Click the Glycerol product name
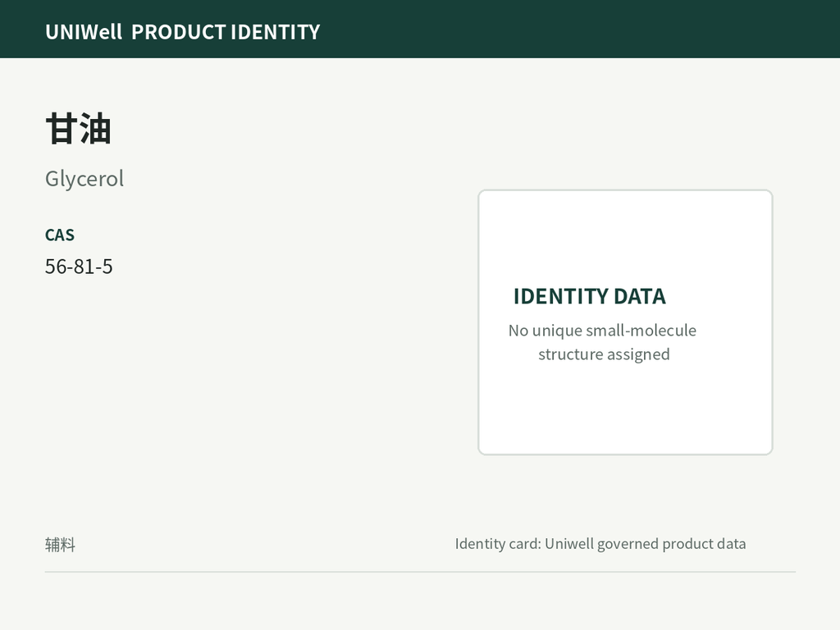The height and width of the screenshot is (630, 840). (84, 178)
